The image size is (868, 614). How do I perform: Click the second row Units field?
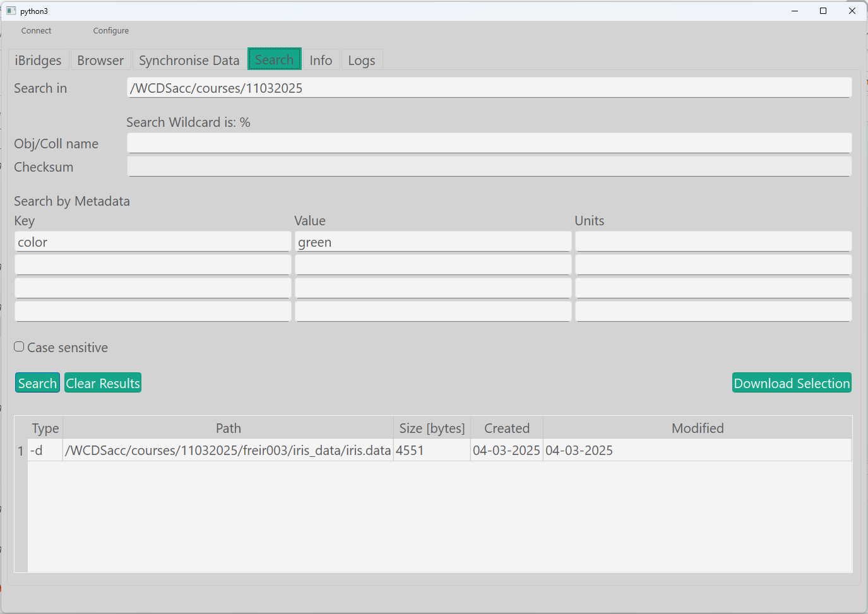(713, 265)
